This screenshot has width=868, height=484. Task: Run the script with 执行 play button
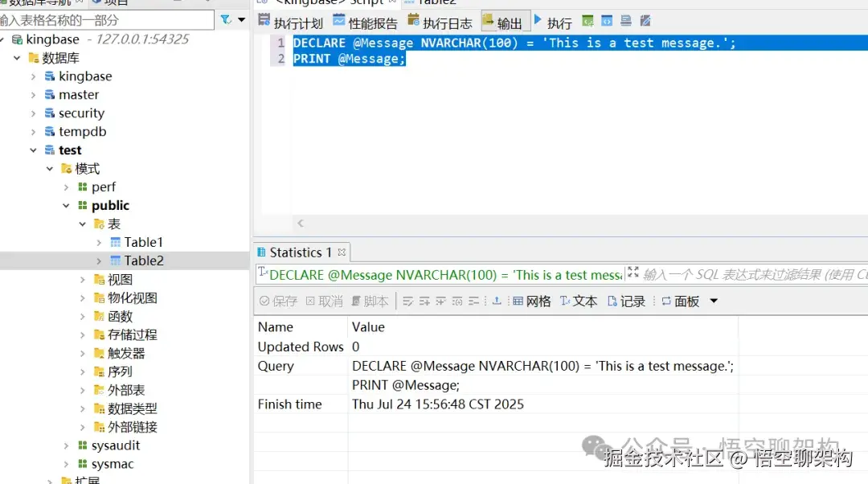[x=553, y=23]
